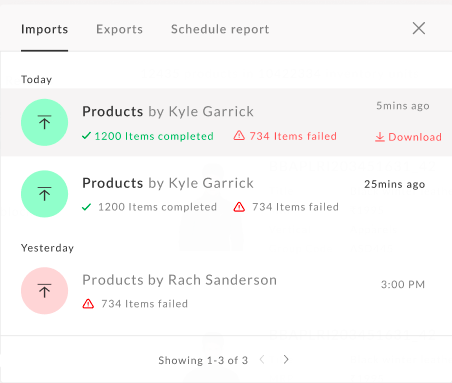Close the imports panel with X

[x=419, y=28]
